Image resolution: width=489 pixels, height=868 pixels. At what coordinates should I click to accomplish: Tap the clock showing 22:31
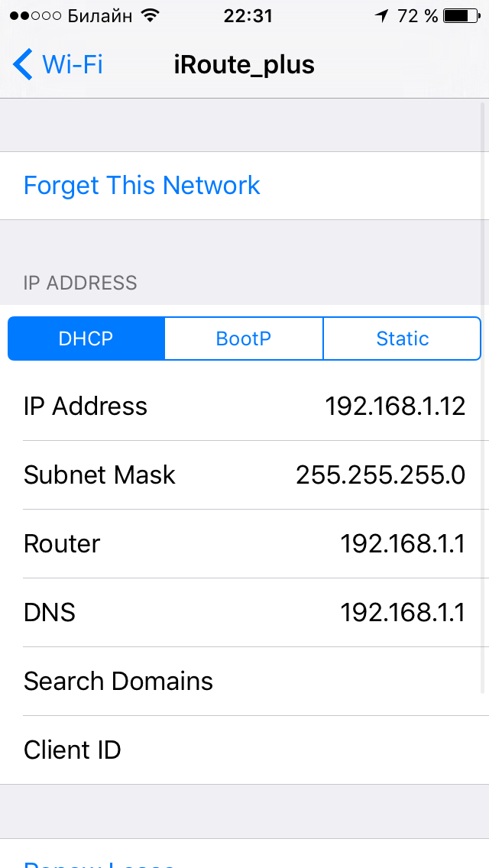pos(248,15)
